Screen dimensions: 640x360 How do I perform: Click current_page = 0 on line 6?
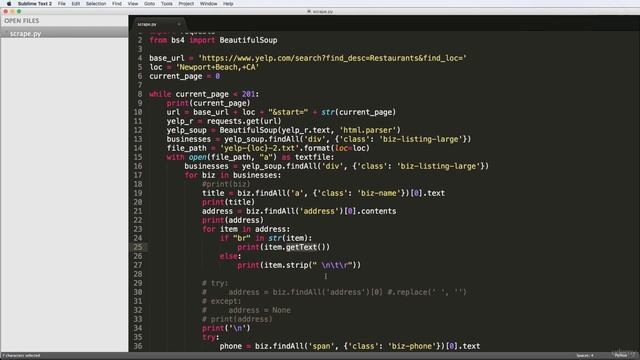coord(184,76)
